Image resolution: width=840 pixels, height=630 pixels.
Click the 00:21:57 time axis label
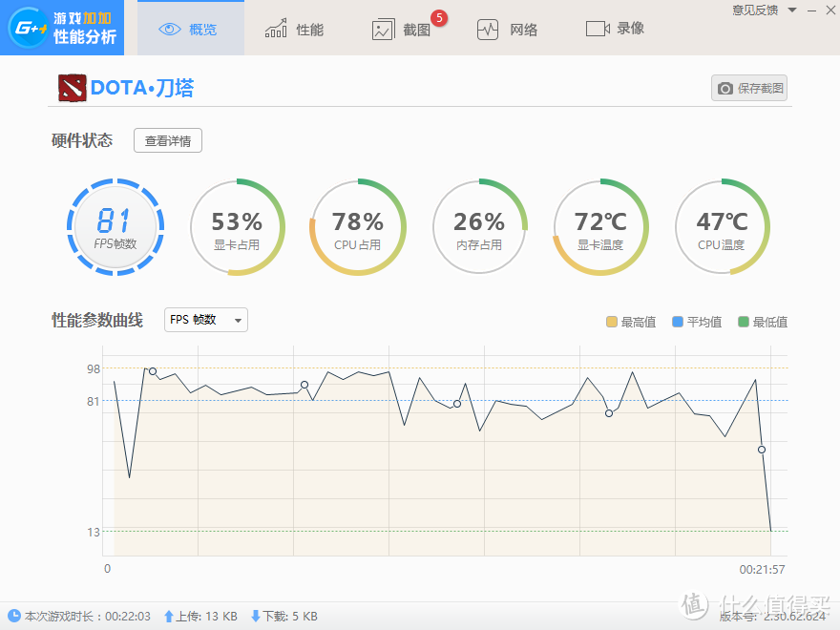tap(763, 570)
